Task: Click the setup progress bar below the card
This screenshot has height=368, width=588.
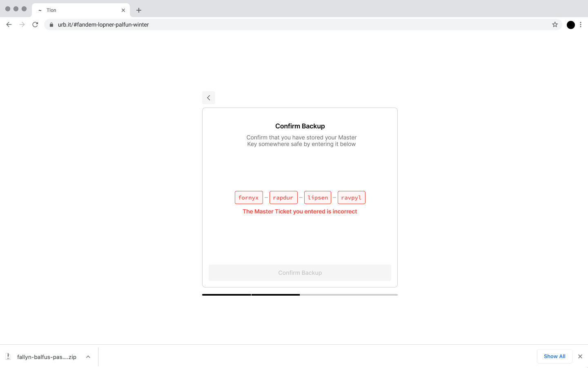Action: (x=300, y=294)
